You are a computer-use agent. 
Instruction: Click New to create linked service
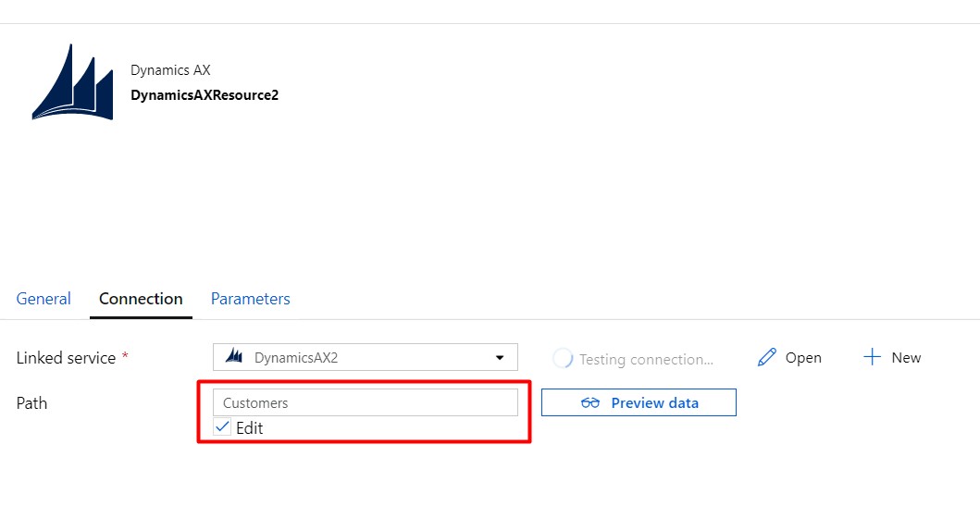pos(906,358)
